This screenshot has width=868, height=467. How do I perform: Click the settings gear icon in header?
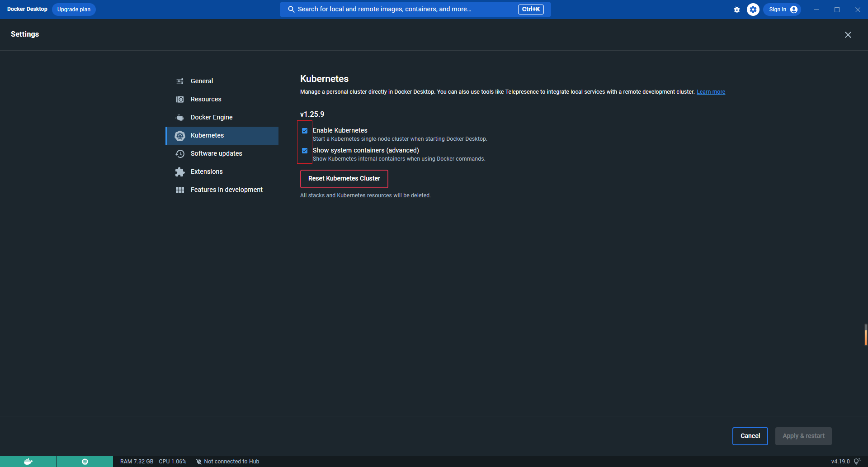click(x=753, y=10)
